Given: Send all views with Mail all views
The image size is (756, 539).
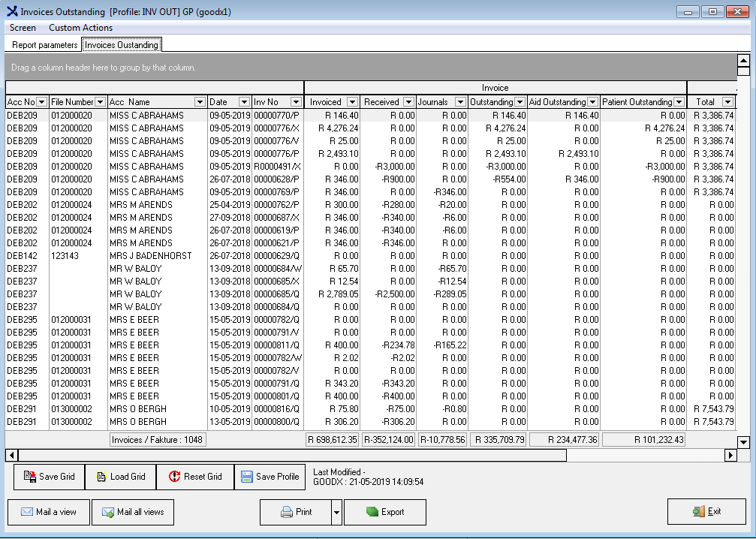Looking at the screenshot, I should coord(133,512).
